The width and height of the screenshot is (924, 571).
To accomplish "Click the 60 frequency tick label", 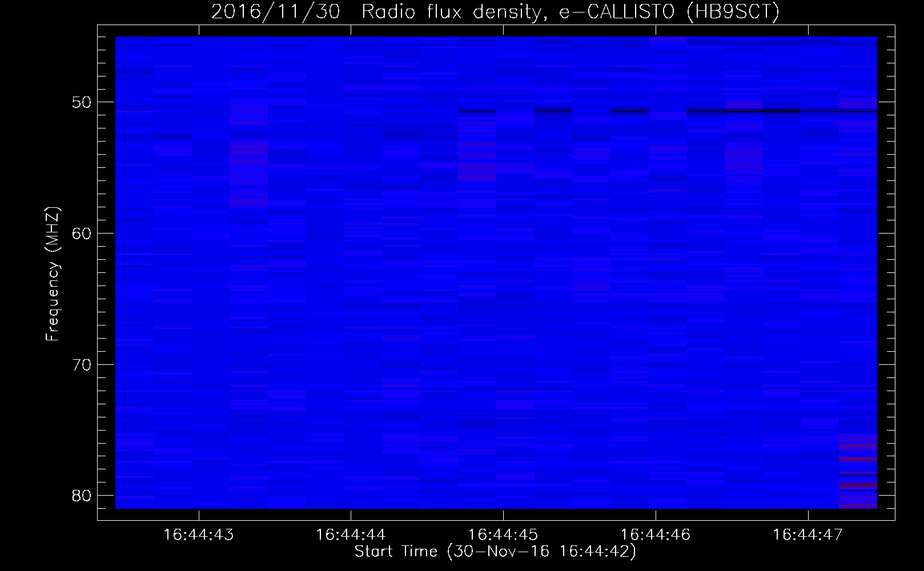I will tap(82, 234).
